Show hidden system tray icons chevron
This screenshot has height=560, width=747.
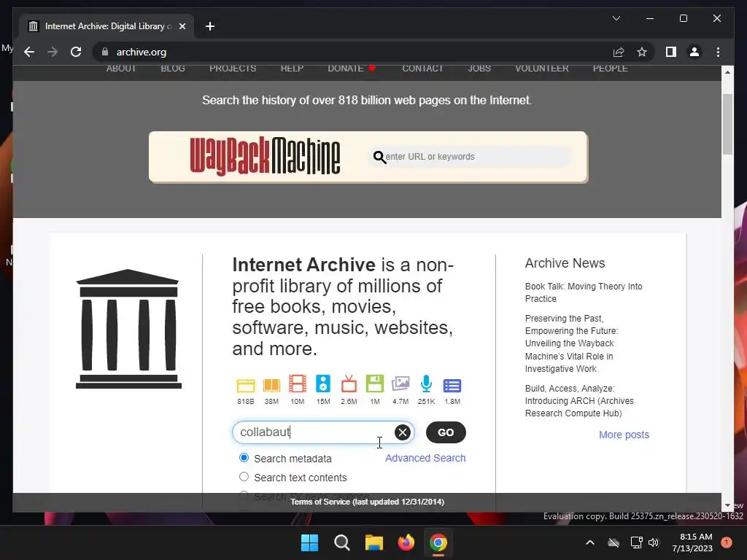(589, 542)
